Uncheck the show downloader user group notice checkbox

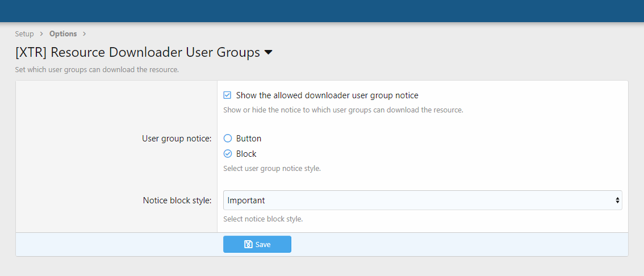(227, 95)
